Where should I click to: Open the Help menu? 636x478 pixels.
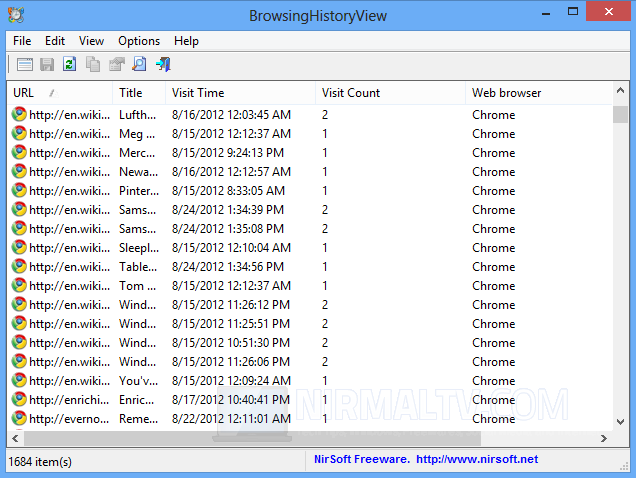[186, 41]
